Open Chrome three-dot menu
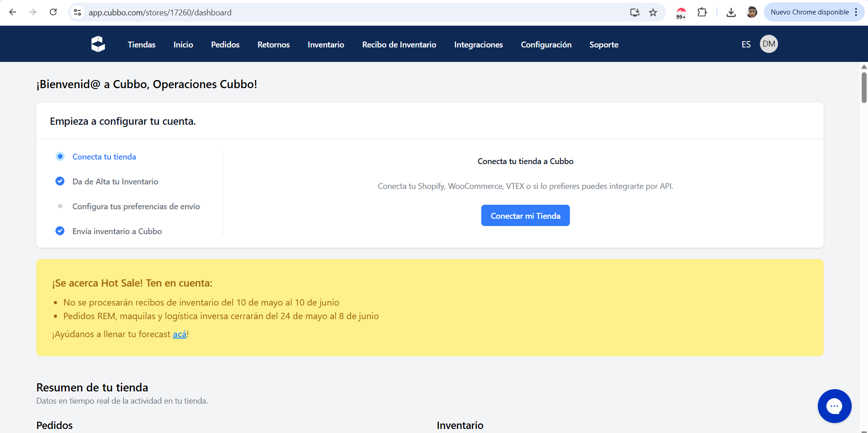The width and height of the screenshot is (868, 433). tap(856, 12)
